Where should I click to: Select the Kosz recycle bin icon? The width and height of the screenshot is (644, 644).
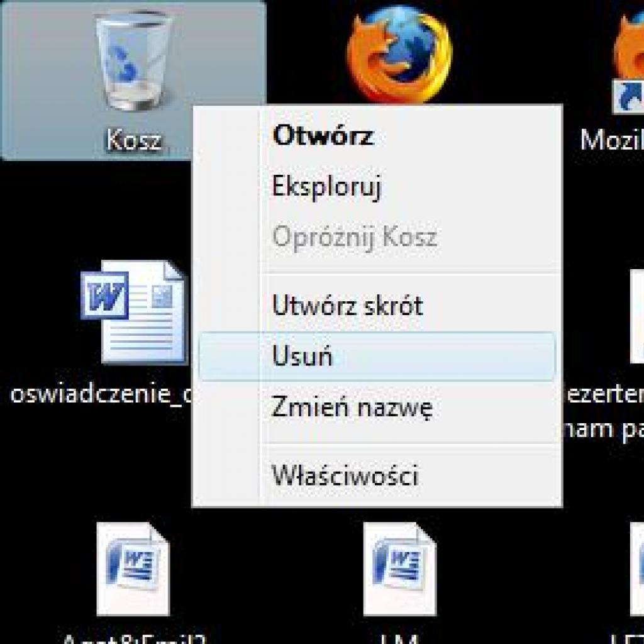click(133, 61)
